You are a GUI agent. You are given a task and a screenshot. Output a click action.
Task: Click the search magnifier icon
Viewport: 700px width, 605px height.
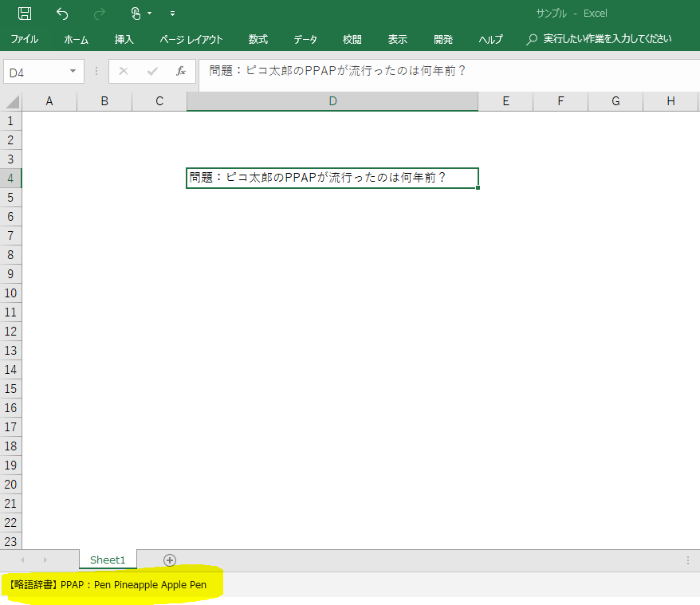coord(531,39)
